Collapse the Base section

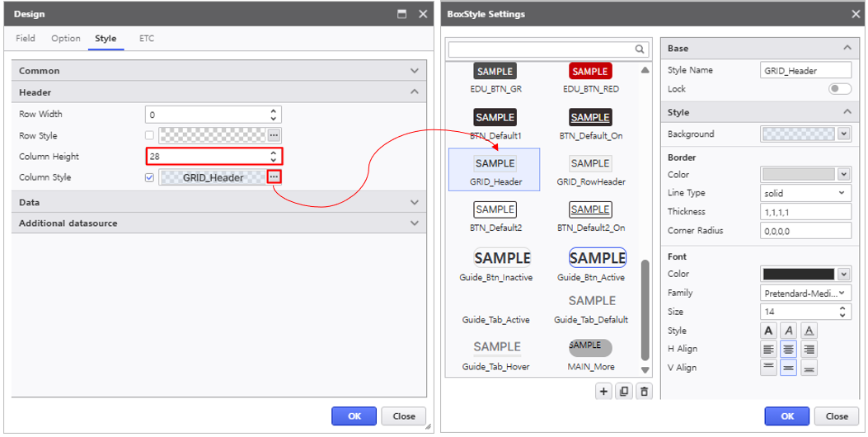click(x=847, y=48)
